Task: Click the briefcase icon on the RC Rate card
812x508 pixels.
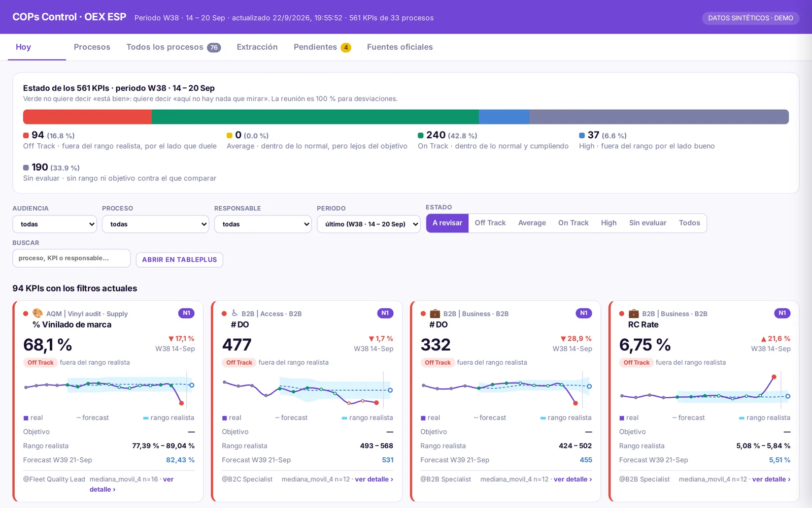Action: click(634, 313)
